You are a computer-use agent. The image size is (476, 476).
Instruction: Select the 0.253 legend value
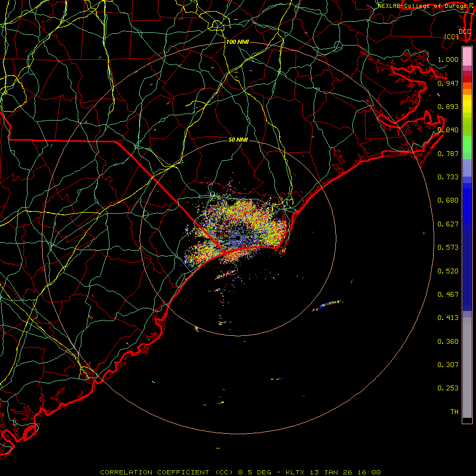448,388
